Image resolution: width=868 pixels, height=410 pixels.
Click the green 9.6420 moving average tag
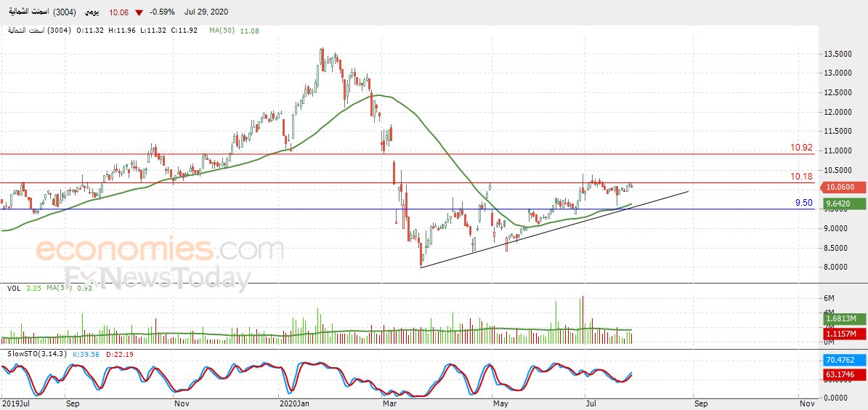click(x=844, y=204)
